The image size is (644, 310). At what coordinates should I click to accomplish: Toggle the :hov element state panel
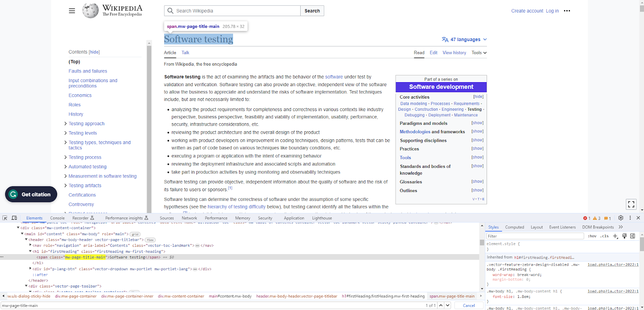point(592,236)
